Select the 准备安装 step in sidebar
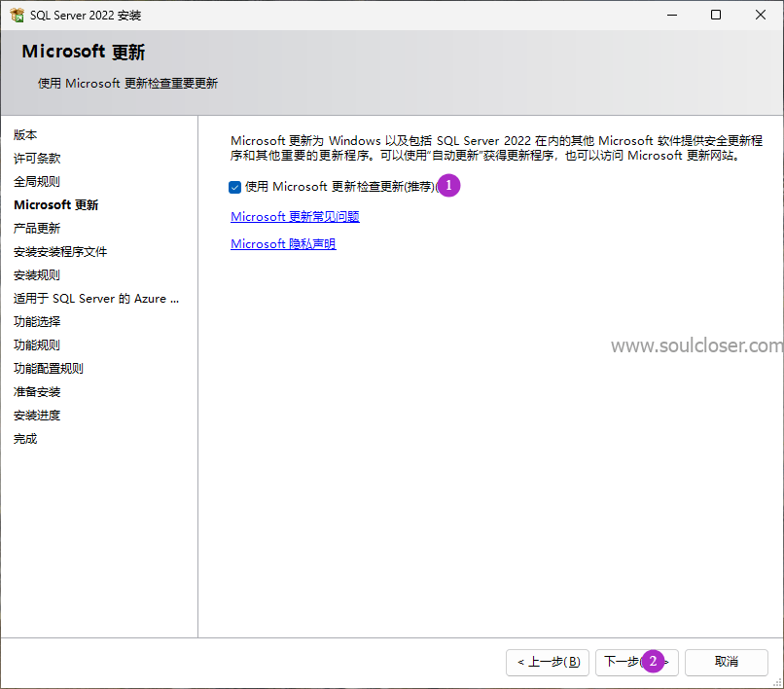 (x=37, y=392)
